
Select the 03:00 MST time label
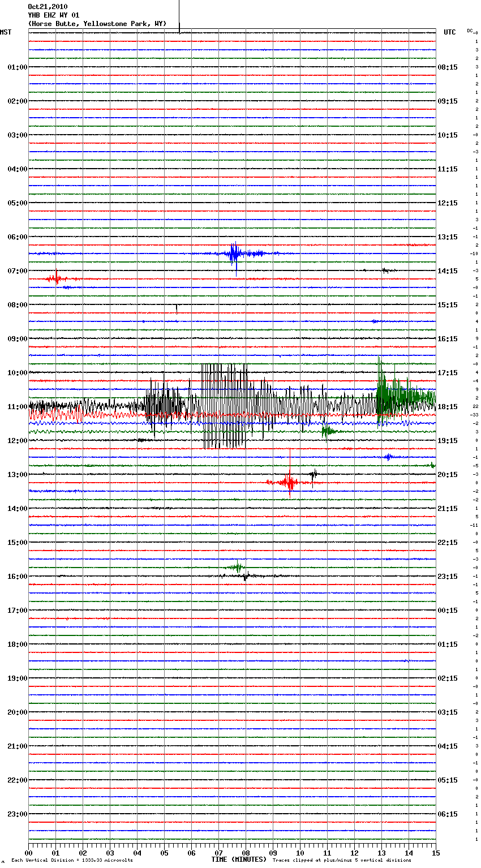pyautogui.click(x=17, y=135)
